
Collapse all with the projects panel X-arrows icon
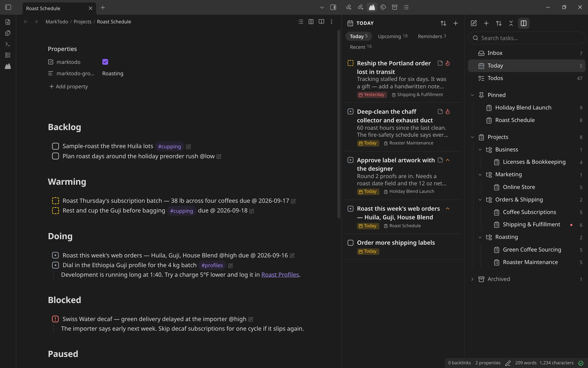point(511,23)
